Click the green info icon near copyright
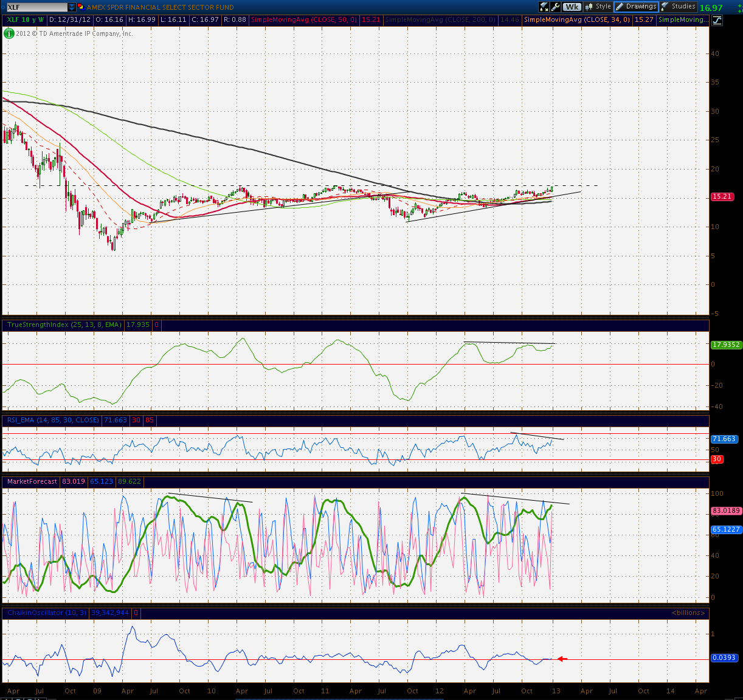Image resolution: width=743 pixels, height=700 pixels. click(x=9, y=33)
